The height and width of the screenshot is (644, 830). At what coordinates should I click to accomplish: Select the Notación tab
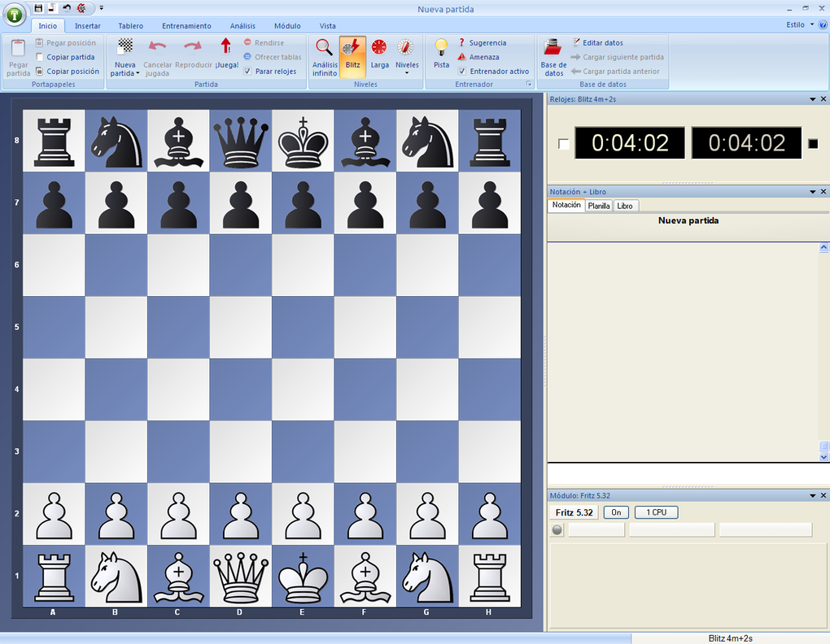[x=566, y=205]
